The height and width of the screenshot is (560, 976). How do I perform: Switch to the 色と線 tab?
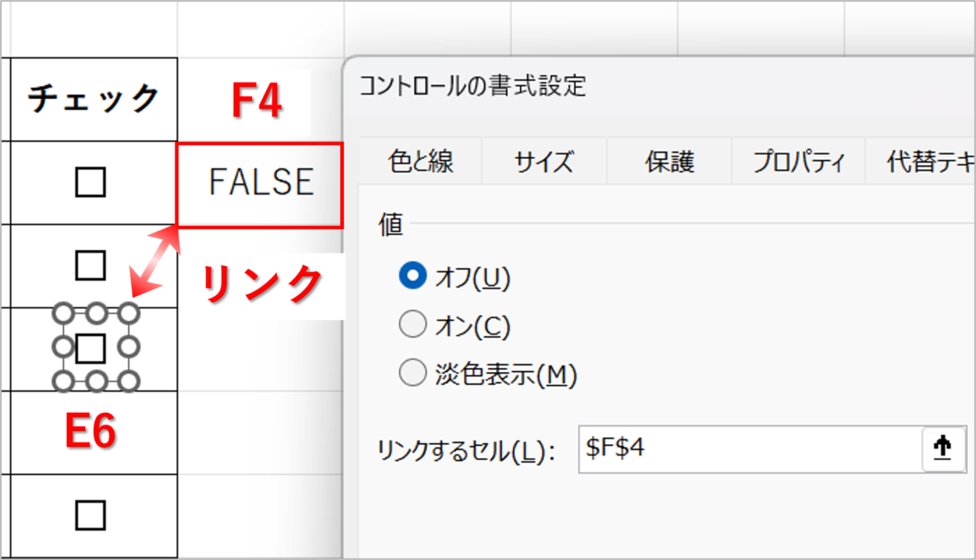tap(421, 162)
